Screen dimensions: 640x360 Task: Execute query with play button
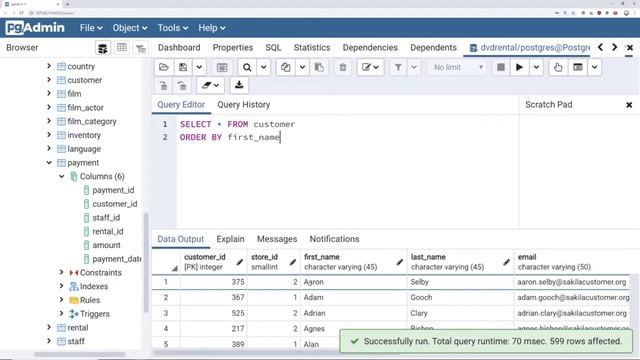click(519, 67)
